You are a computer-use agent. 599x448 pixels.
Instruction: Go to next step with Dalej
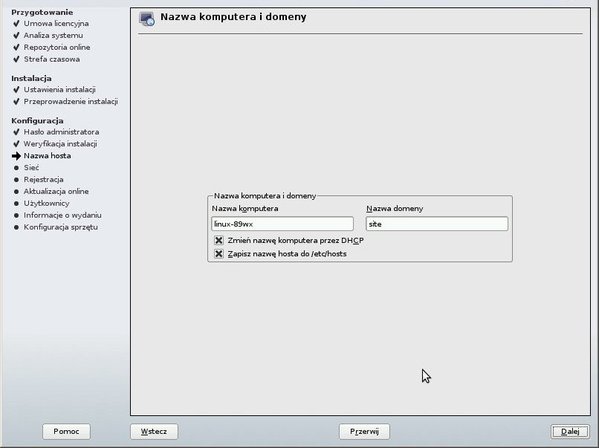(x=570, y=432)
